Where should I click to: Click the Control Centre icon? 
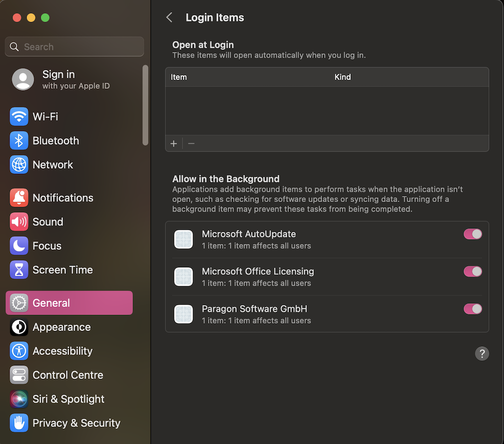point(19,375)
